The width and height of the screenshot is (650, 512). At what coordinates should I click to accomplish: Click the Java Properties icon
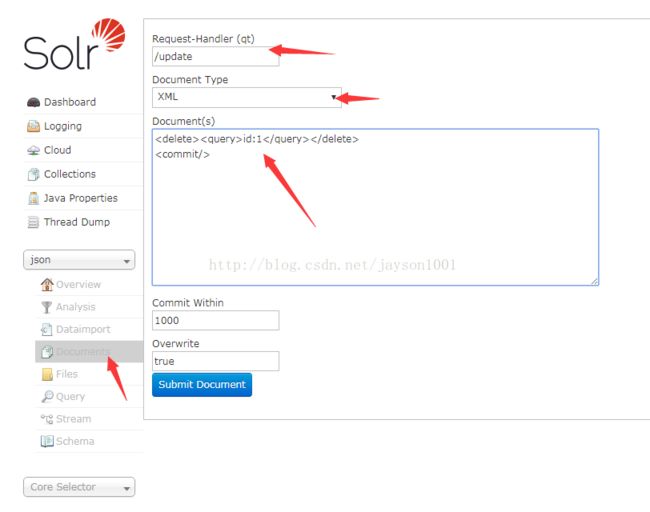pyautogui.click(x=33, y=198)
